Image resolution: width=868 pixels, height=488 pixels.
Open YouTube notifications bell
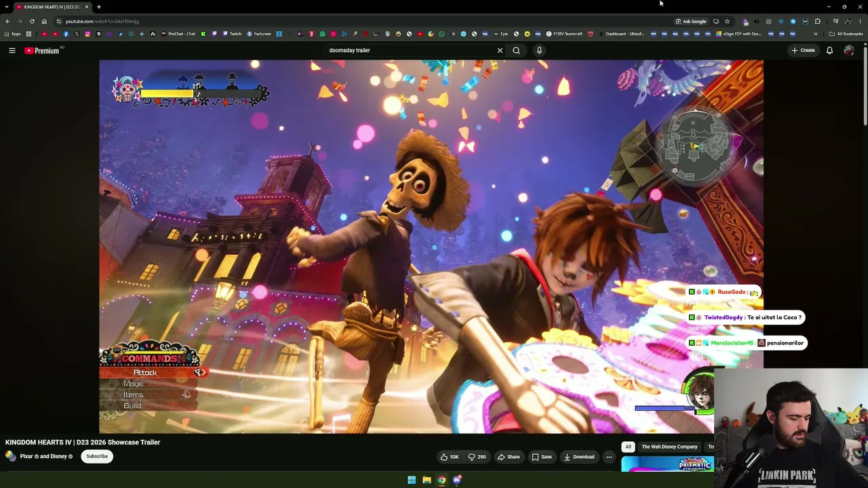click(829, 50)
